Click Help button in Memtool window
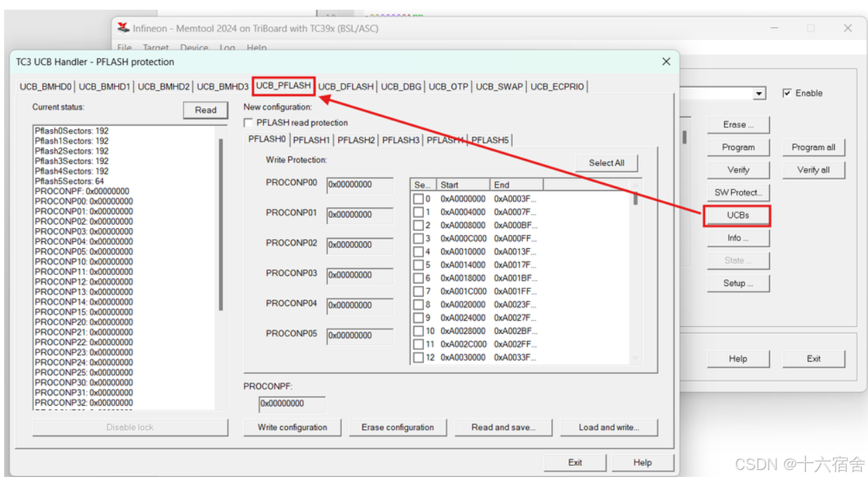This screenshot has width=868, height=479. click(738, 359)
